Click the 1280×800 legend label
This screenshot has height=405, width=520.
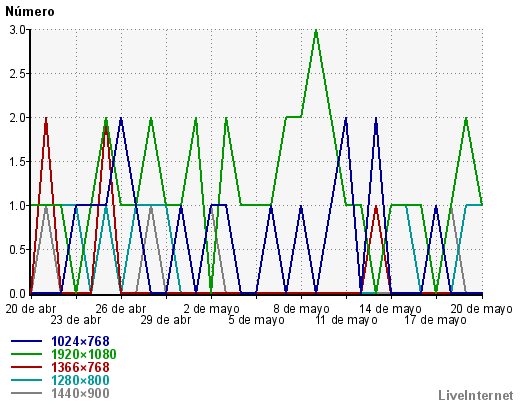pos(80,380)
